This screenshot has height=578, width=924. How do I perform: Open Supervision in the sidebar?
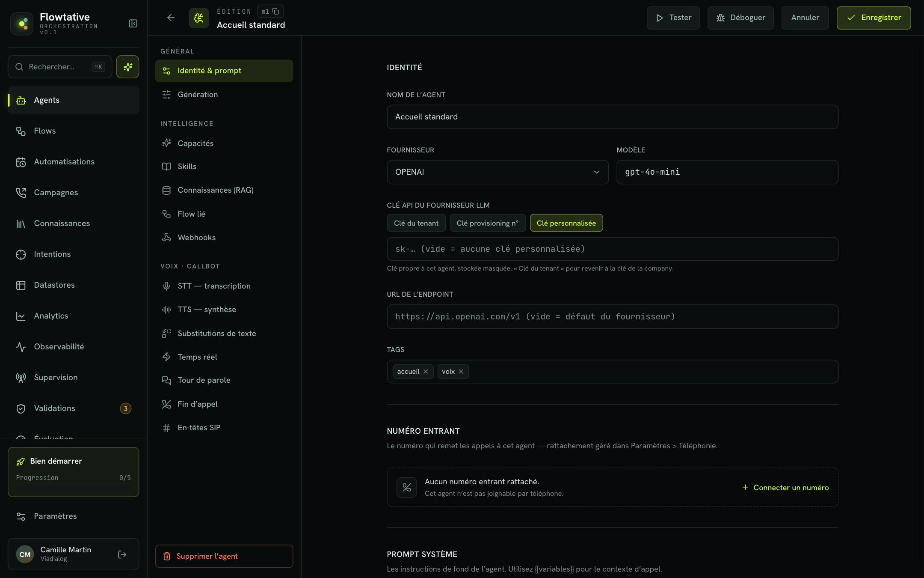(74, 378)
